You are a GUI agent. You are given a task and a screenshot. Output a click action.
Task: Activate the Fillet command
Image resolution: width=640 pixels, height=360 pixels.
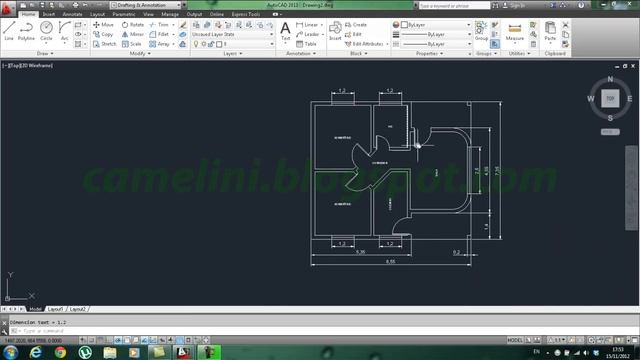(159, 34)
